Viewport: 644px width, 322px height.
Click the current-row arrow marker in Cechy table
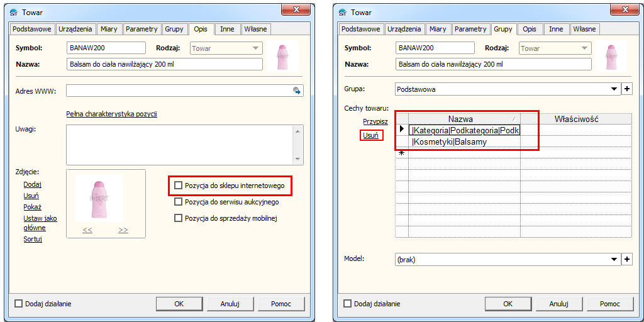(x=401, y=130)
